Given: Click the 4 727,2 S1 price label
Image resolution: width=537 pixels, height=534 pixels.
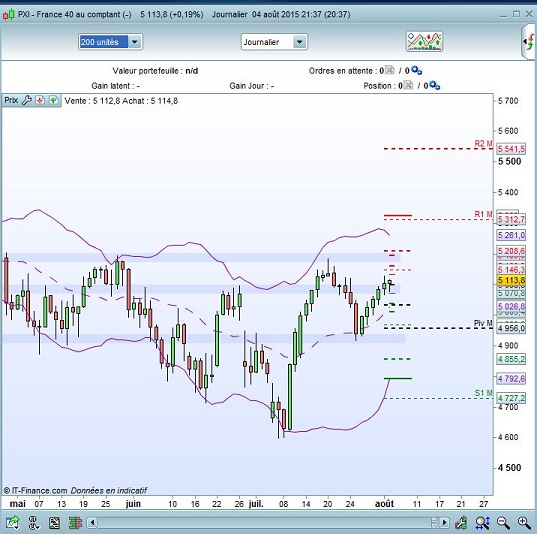Looking at the screenshot, I should coord(511,398).
